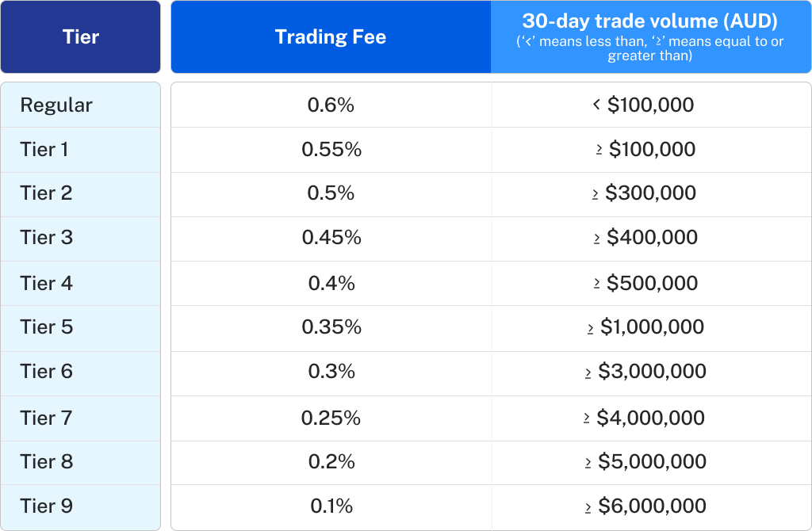Click the 0.6% trading fee cell
The height and width of the screenshot is (531, 812).
[331, 105]
